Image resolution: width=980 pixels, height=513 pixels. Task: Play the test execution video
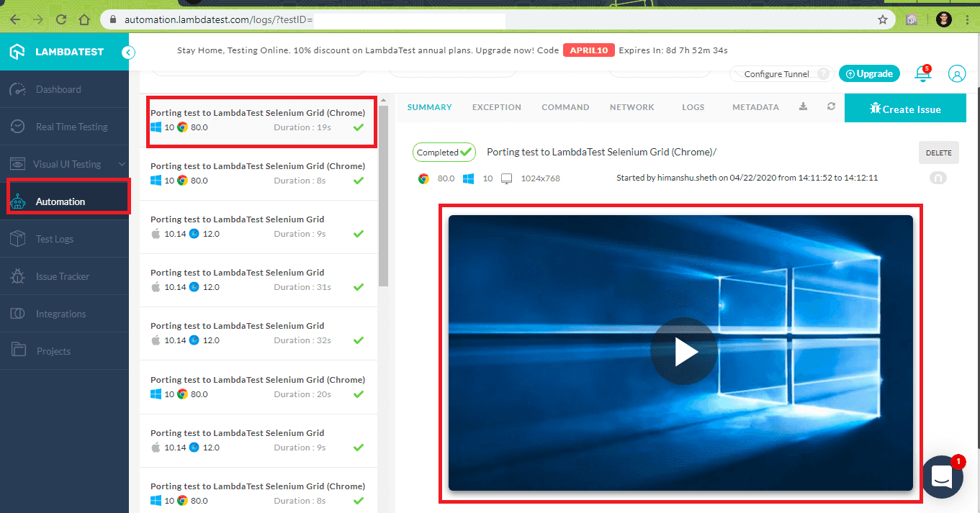(683, 352)
